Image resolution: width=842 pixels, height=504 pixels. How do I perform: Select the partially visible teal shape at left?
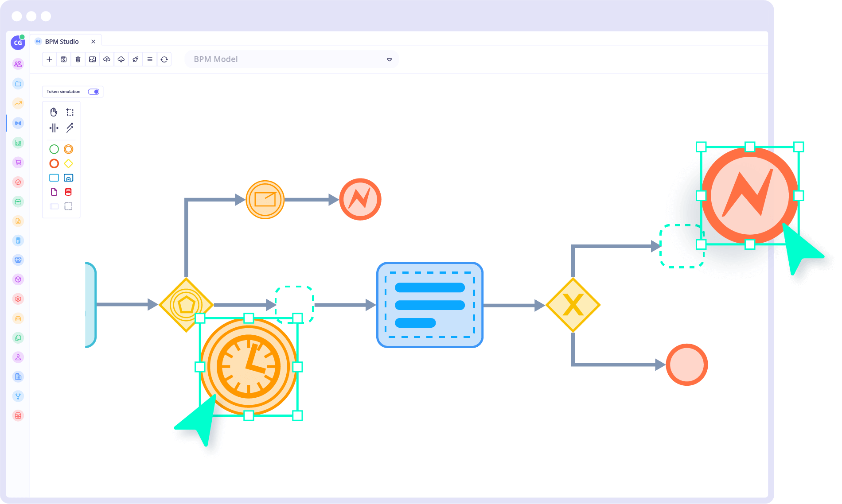90,305
